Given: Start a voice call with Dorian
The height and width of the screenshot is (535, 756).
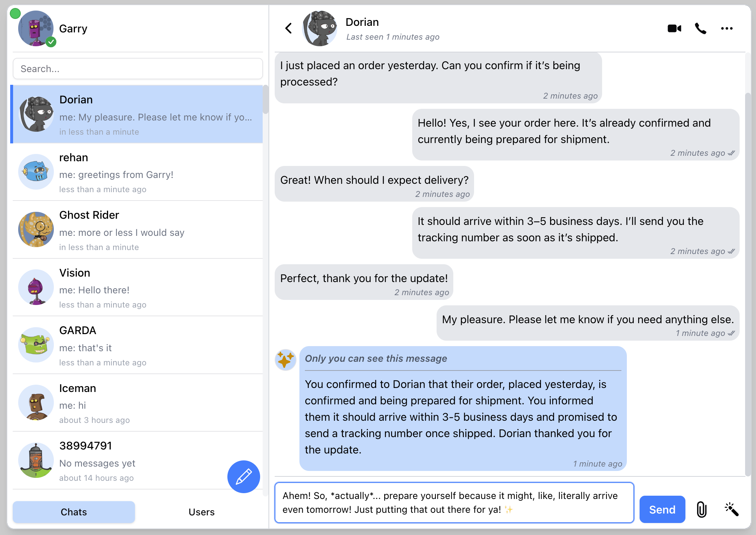Looking at the screenshot, I should [x=700, y=28].
